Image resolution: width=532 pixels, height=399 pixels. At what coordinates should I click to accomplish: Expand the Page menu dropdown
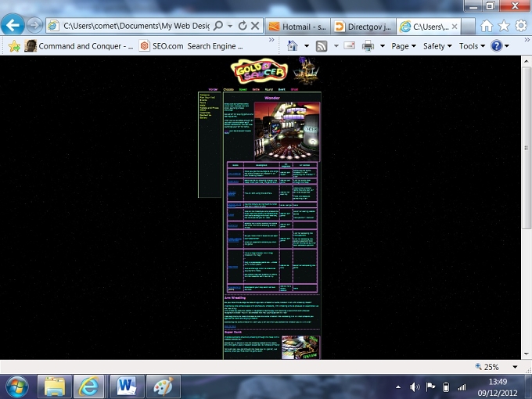point(404,46)
